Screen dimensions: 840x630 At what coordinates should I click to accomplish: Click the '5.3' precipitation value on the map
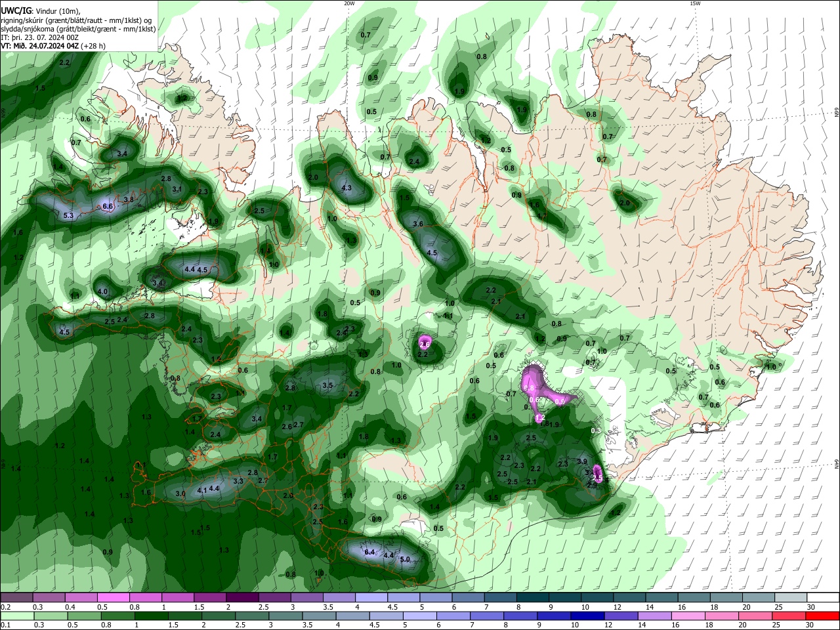click(x=68, y=215)
